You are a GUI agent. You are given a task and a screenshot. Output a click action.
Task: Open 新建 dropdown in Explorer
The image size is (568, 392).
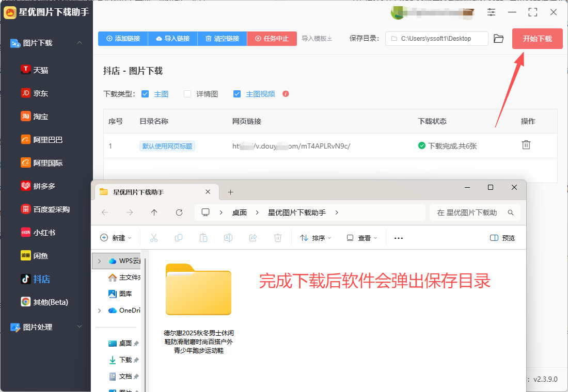click(x=116, y=238)
